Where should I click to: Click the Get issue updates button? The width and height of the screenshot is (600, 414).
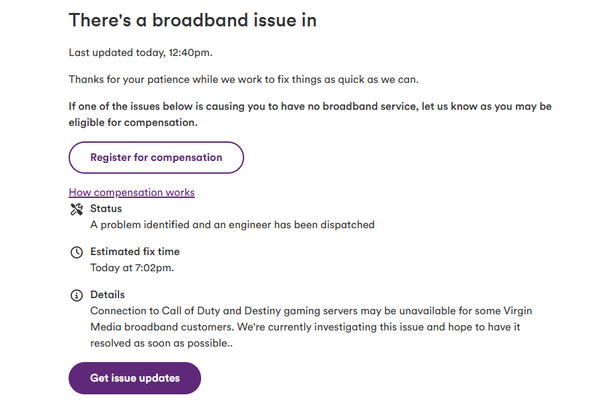click(x=135, y=378)
